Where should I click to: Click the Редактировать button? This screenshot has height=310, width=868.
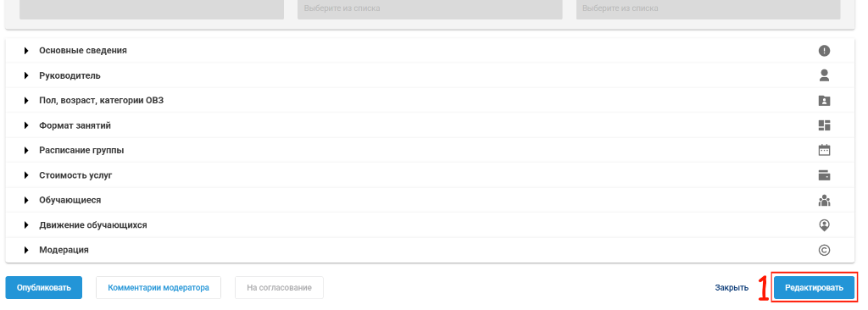click(x=815, y=287)
